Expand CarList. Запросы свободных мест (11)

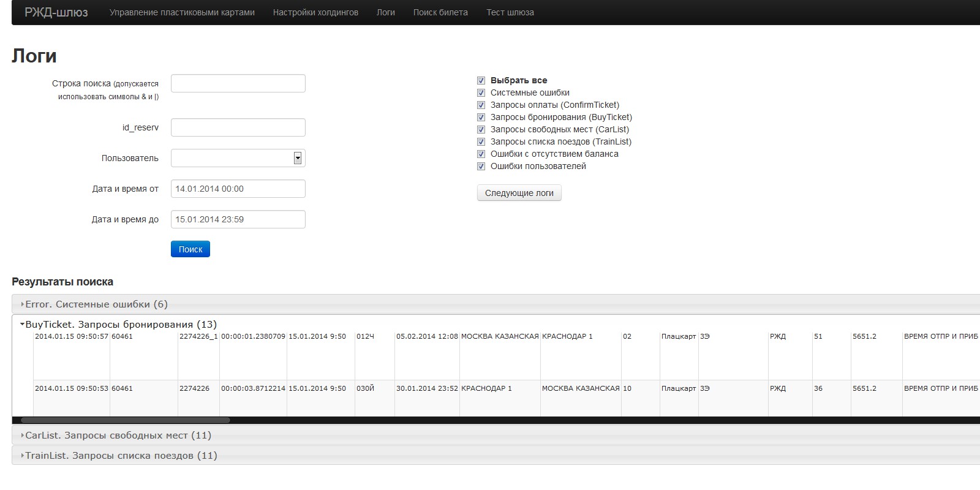[x=496, y=435]
